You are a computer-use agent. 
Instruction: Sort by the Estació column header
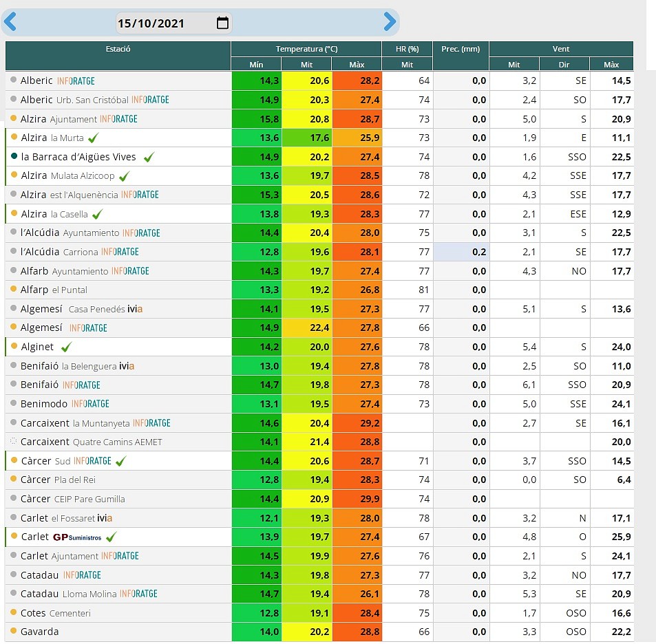118,56
